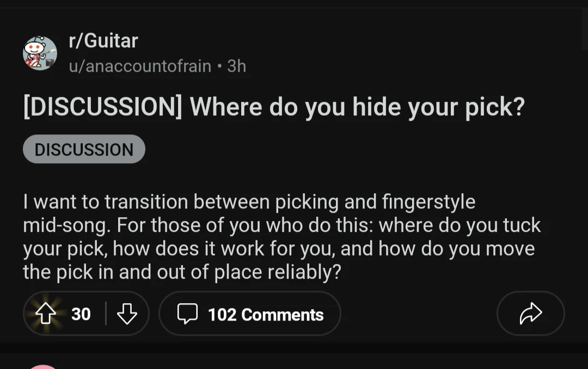This screenshot has width=588, height=369.
Task: Forward the post via the share arrow
Action: pos(530,313)
